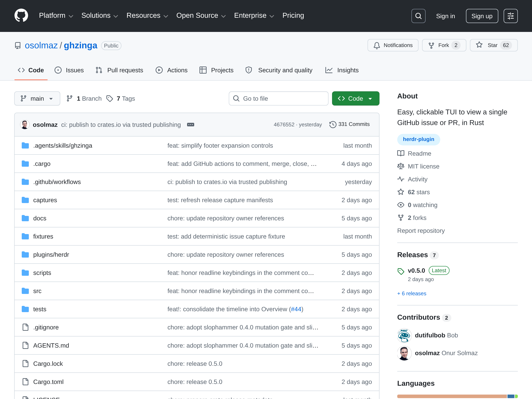Click Sign in

(445, 16)
